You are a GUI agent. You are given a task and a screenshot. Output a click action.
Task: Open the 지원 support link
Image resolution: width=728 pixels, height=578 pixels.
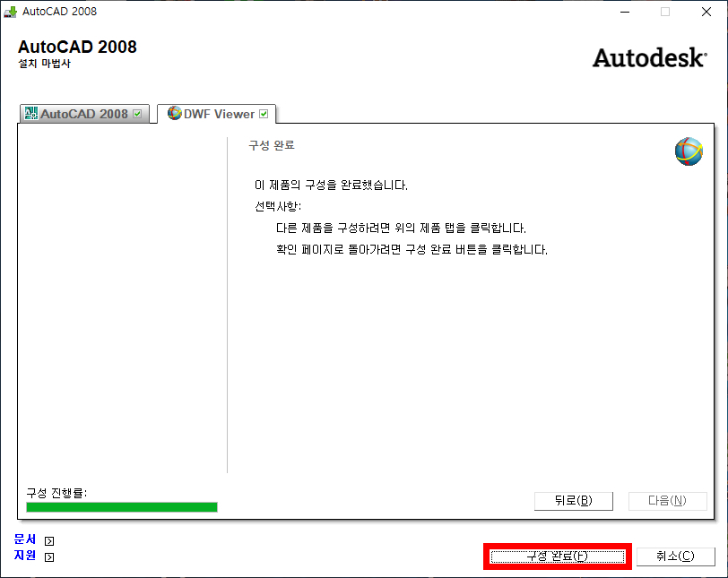[25, 556]
